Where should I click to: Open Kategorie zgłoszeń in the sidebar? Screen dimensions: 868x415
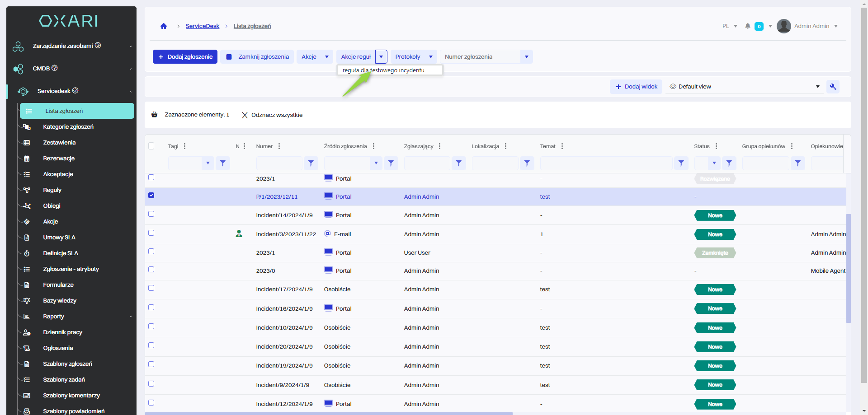[x=68, y=127]
